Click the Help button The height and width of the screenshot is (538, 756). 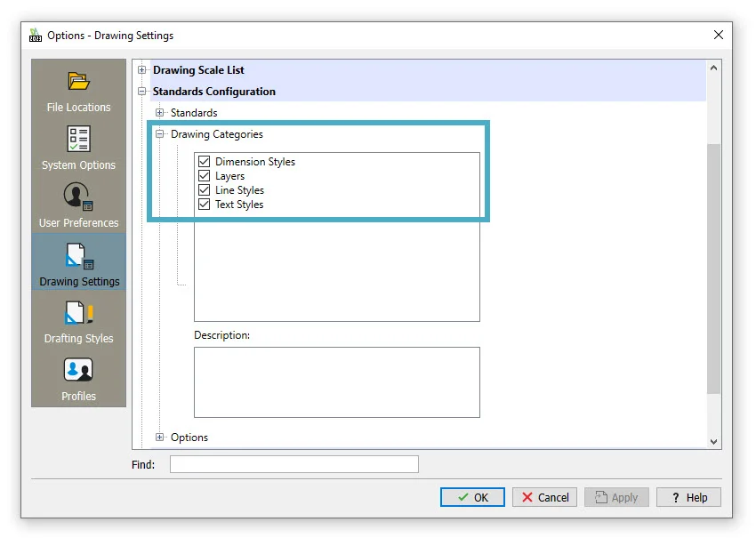[688, 497]
